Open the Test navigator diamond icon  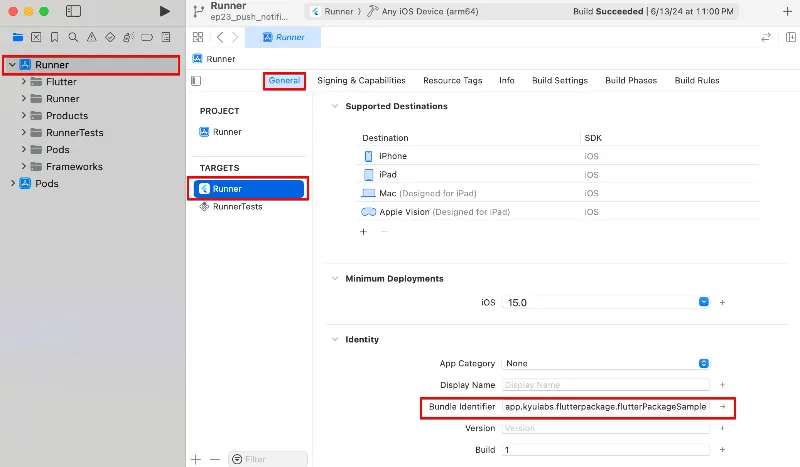pyautogui.click(x=110, y=37)
